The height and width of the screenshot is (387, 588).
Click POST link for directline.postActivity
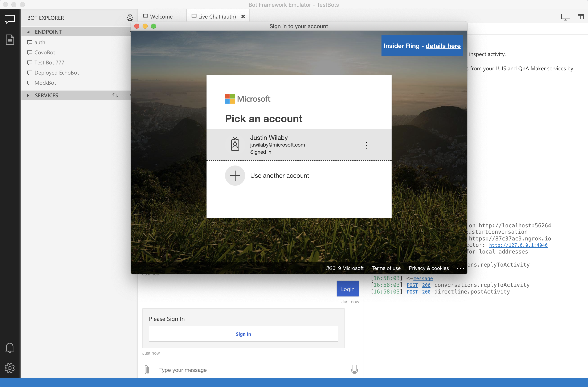pyautogui.click(x=412, y=292)
